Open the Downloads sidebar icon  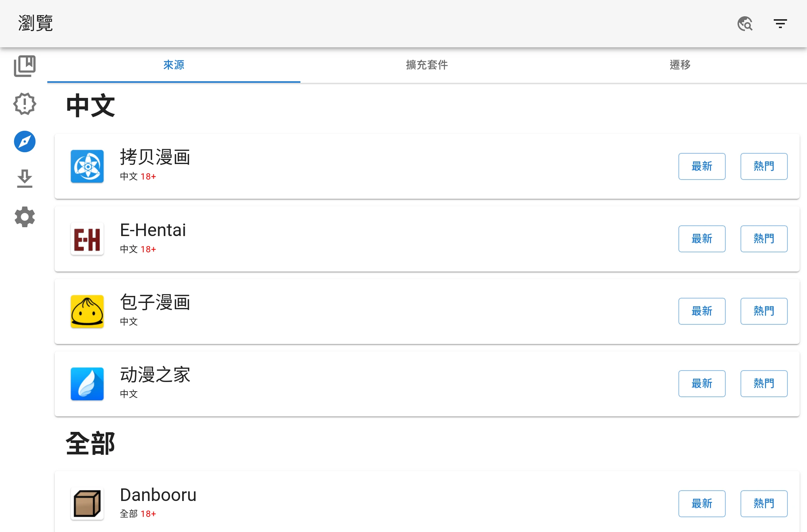[25, 179]
